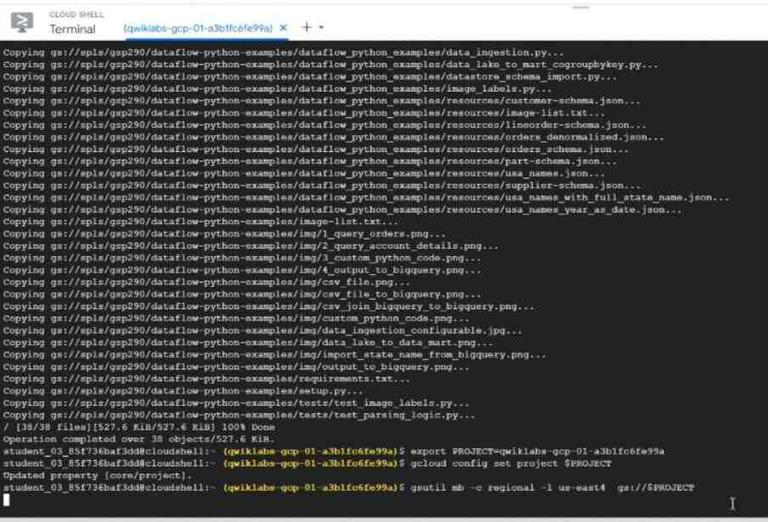Click the requirements.txt copying line

(206, 379)
